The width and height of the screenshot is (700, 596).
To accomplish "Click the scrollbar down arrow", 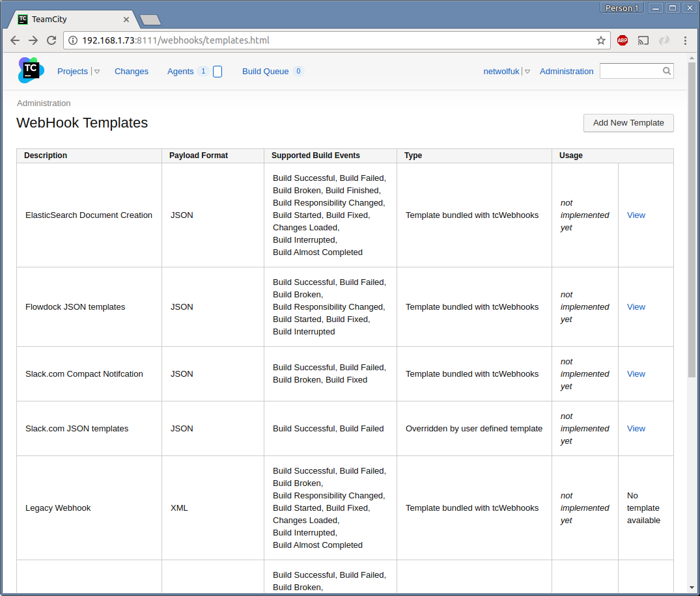I will [692, 588].
